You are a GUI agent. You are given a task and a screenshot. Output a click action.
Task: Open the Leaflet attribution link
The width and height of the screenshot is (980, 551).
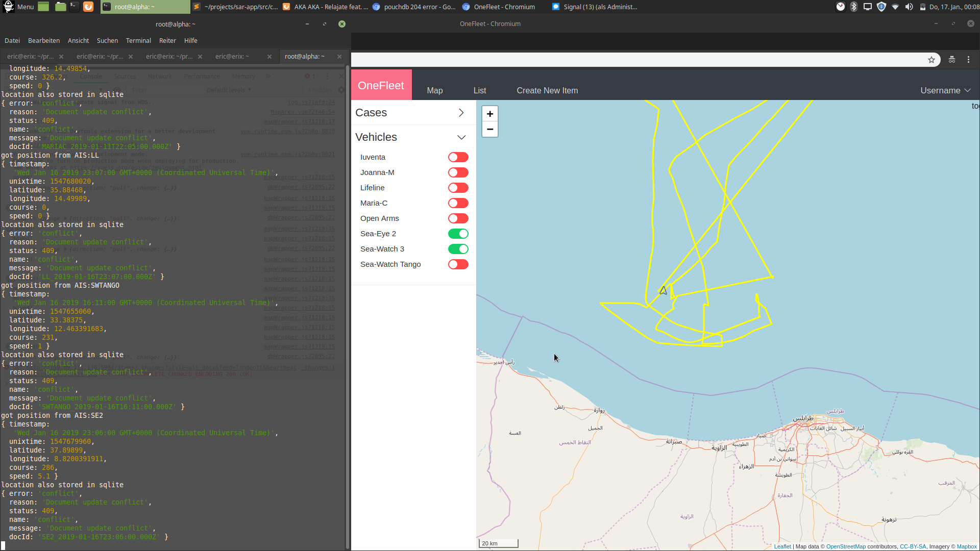tap(782, 546)
